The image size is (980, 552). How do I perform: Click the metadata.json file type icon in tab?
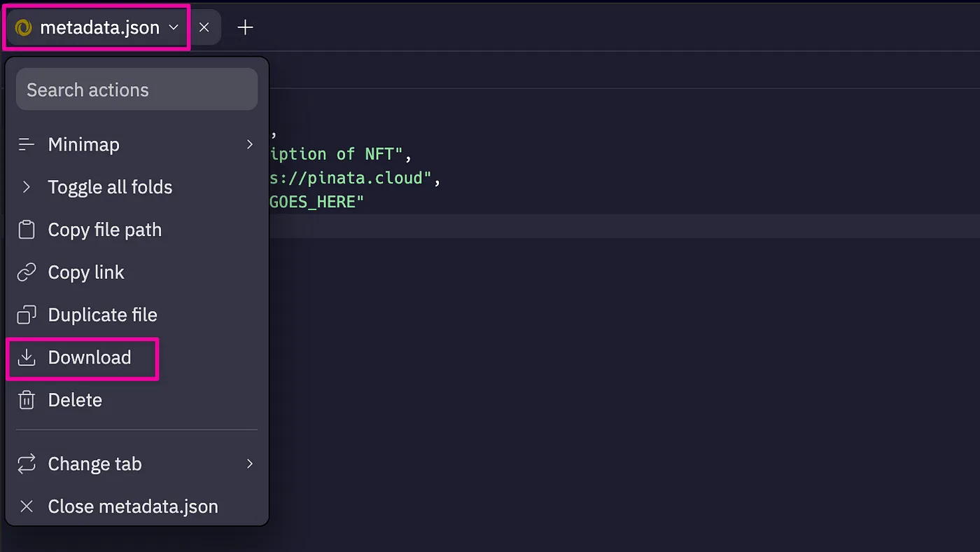pyautogui.click(x=24, y=27)
